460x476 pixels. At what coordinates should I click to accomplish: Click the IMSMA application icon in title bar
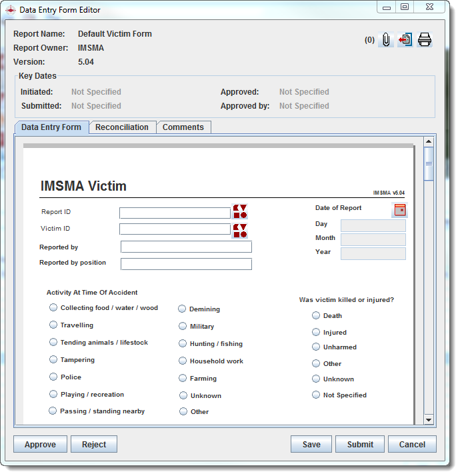point(10,10)
